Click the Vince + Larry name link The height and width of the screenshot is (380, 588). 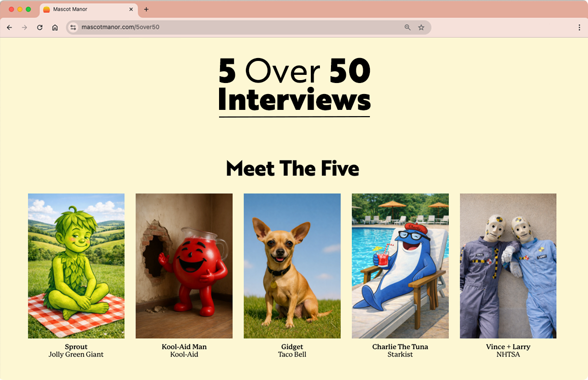pos(508,347)
